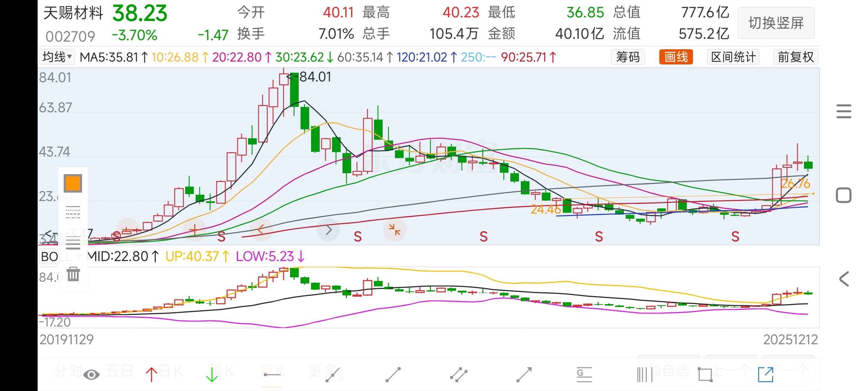Toggle drawing visibility with the eye icon
The width and height of the screenshot is (868, 391).
point(91,375)
